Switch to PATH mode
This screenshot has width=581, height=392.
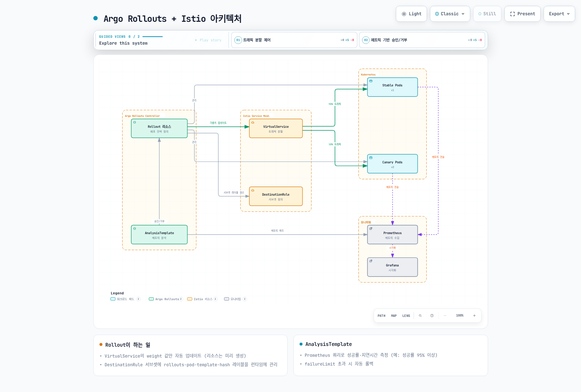(x=381, y=316)
